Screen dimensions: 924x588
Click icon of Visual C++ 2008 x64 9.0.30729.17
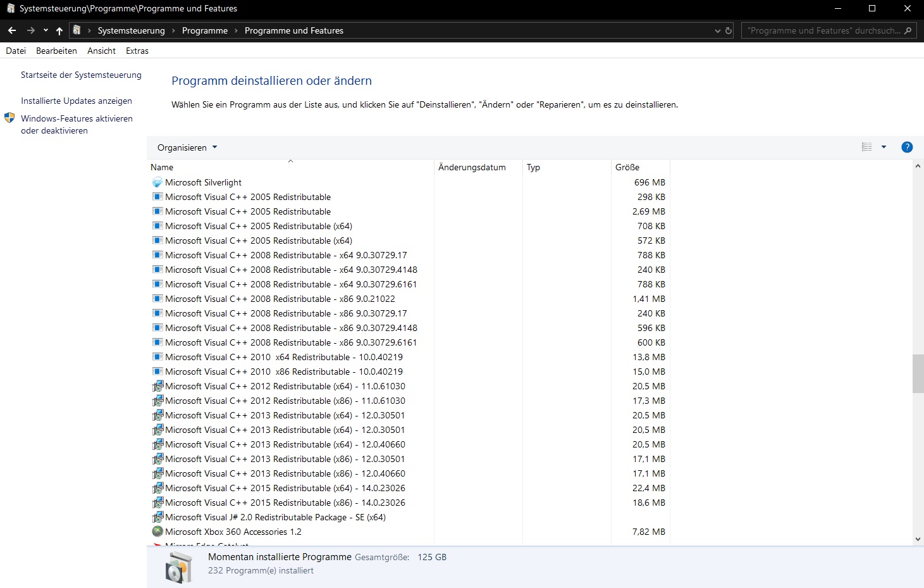pos(157,255)
